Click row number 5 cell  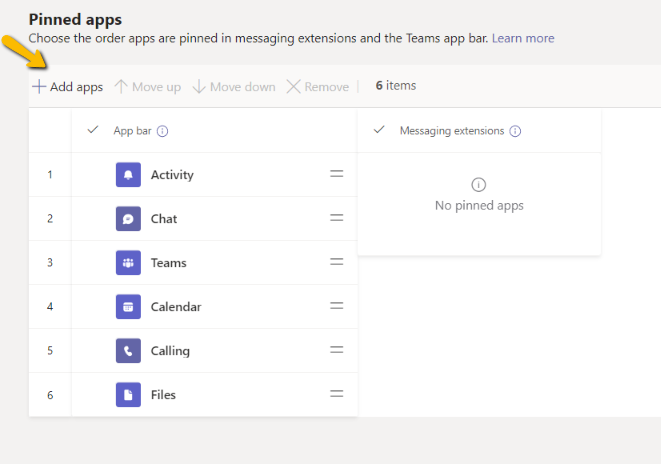[x=50, y=351]
